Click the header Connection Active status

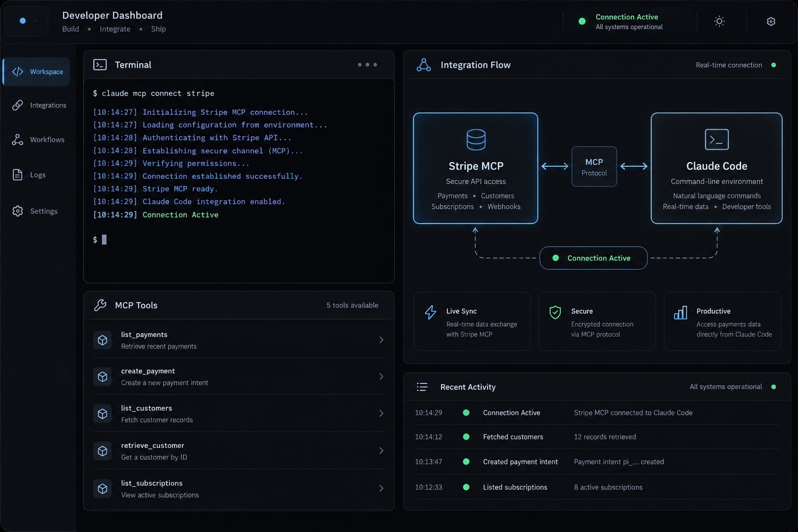tap(620, 21)
